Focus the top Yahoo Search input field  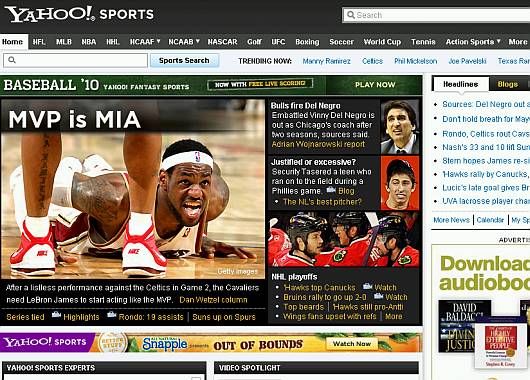click(436, 15)
